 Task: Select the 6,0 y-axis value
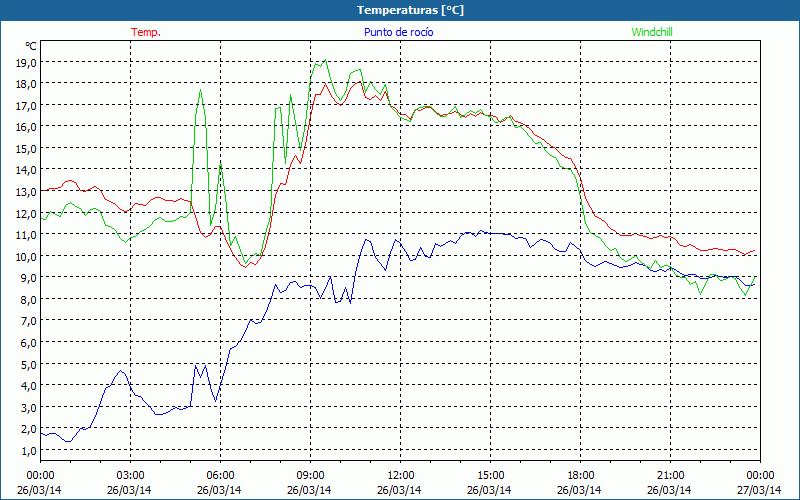(29, 343)
